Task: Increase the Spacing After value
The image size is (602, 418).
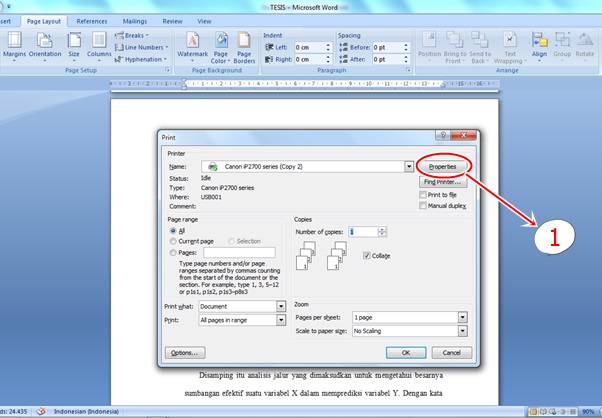Action: coord(406,57)
